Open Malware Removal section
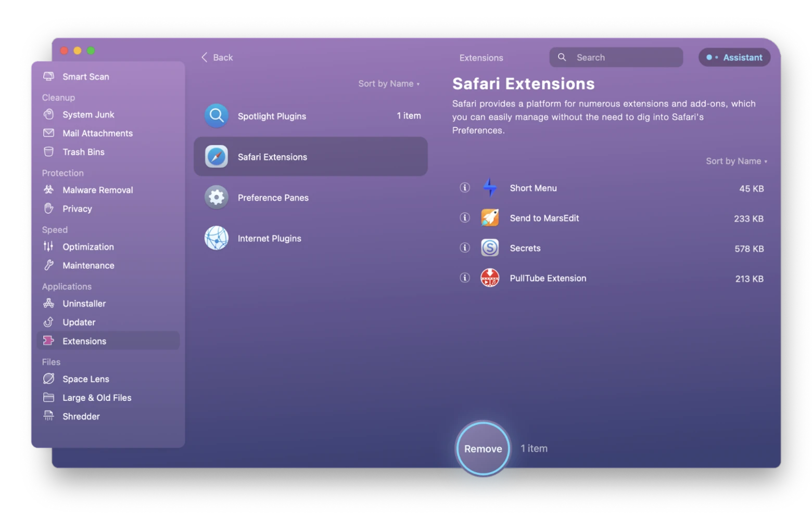 [97, 190]
